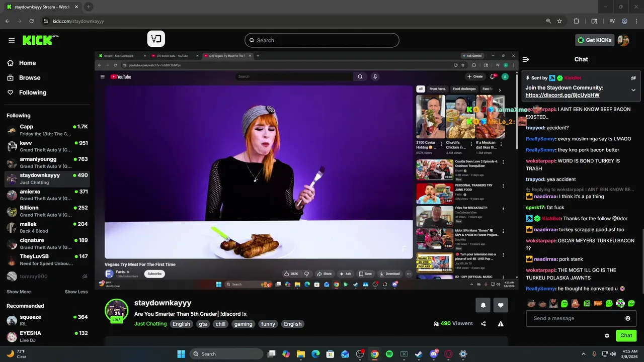Image resolution: width=644 pixels, height=362 pixels.
Task: Open Steam from taskbar
Action: tap(419, 354)
